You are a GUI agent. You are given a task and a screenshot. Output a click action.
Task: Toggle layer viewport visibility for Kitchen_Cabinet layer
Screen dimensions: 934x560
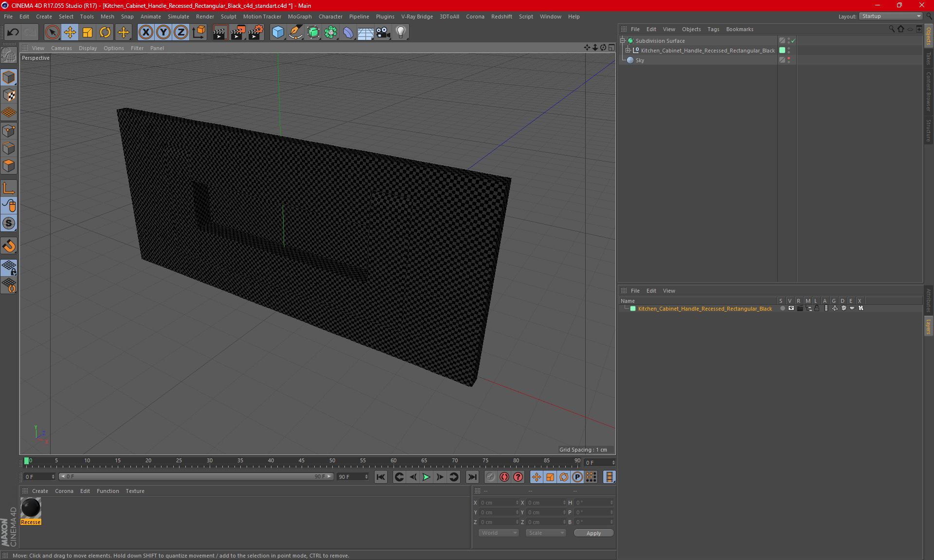791,309
